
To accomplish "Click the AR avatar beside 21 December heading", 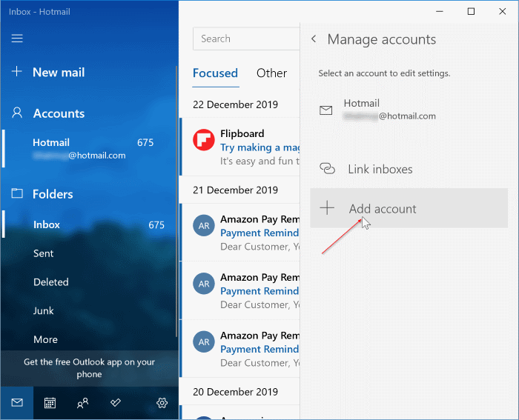I will click(x=204, y=225).
